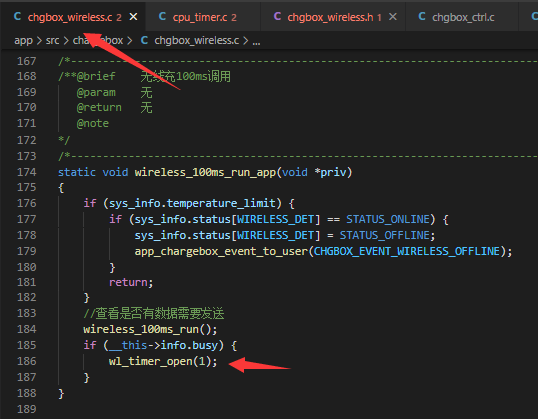
Task: Select the src breadcrumb folder
Action: [x=52, y=40]
